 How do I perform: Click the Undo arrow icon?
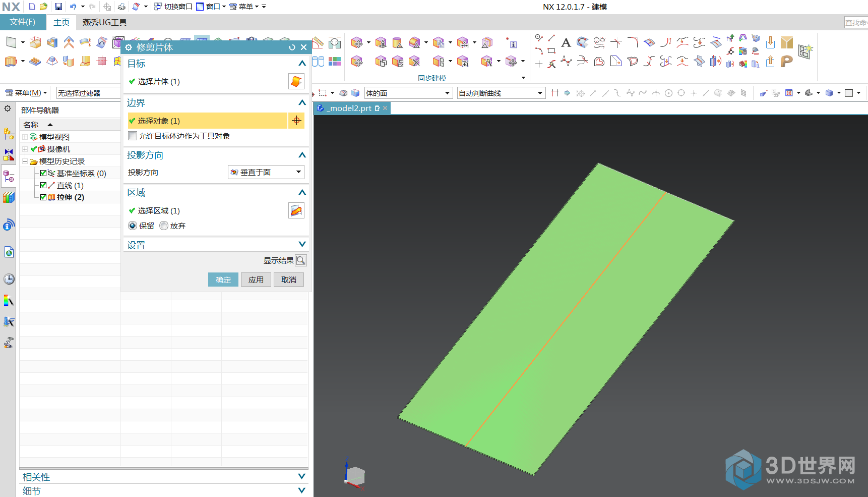[x=73, y=7]
